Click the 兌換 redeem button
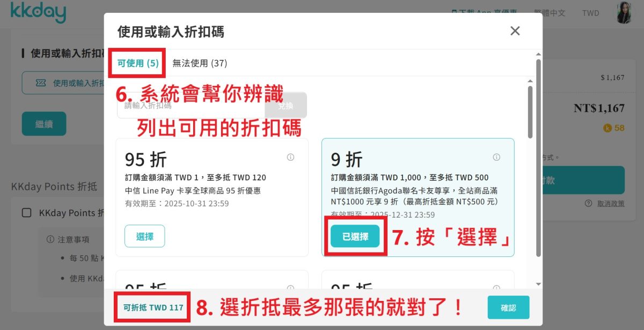 286,106
